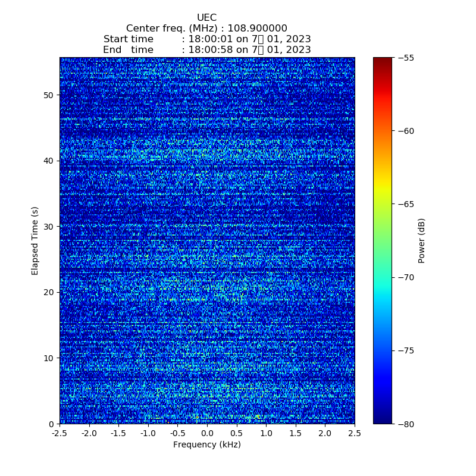Click the Frequency (kHz) axis label
Image resolution: width=476 pixels, height=476 pixels.
click(x=206, y=444)
